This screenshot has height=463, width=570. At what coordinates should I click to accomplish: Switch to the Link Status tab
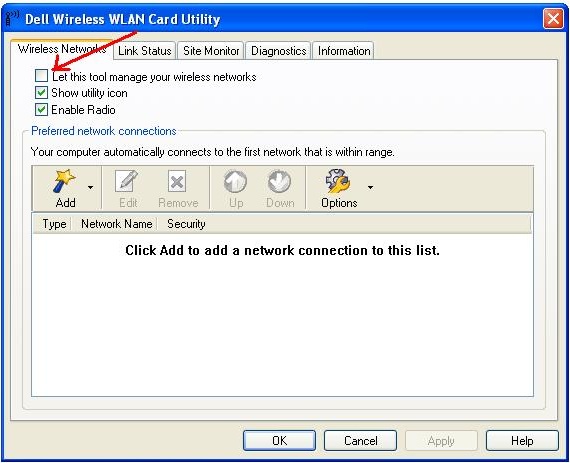pos(145,51)
